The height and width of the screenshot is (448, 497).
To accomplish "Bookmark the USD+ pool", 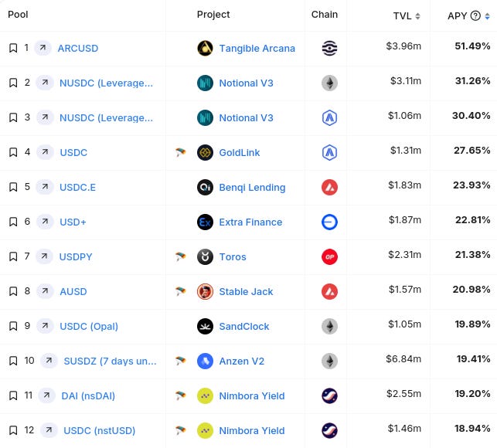I will click(x=13, y=222).
